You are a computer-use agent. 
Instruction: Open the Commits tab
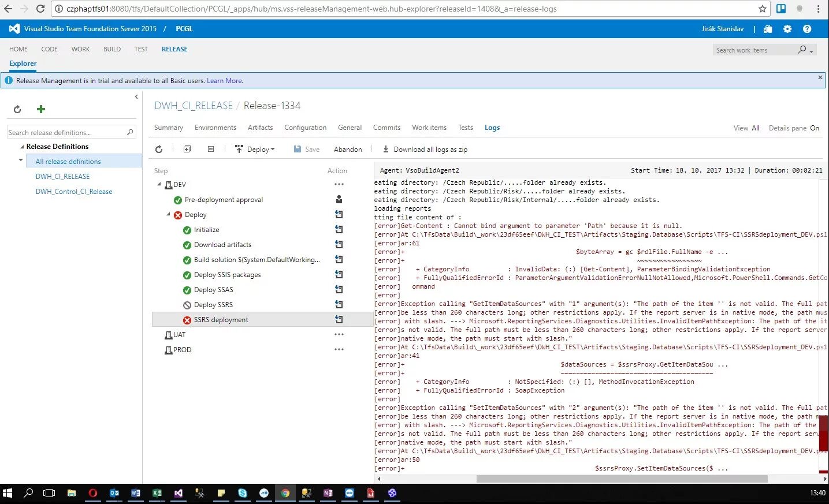point(387,128)
